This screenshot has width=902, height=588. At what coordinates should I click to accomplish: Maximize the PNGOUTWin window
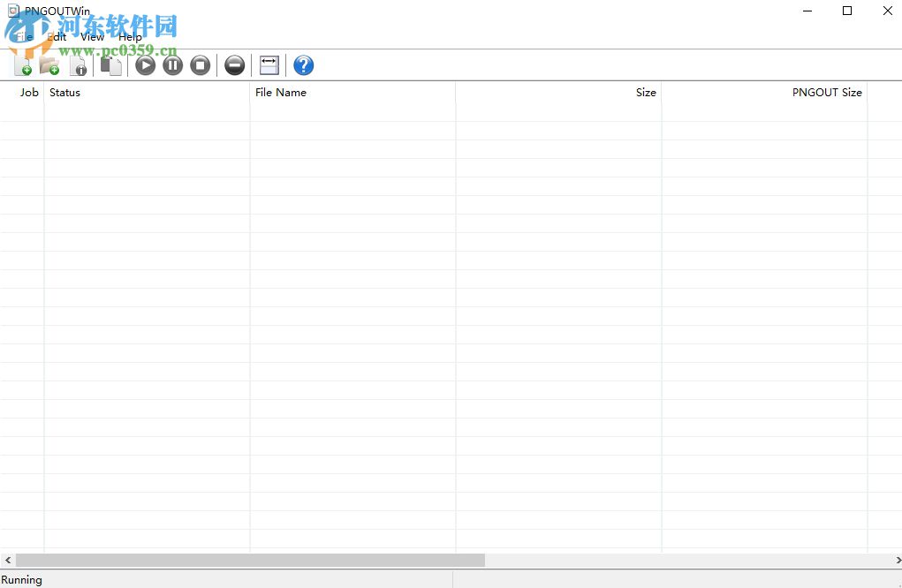click(846, 11)
